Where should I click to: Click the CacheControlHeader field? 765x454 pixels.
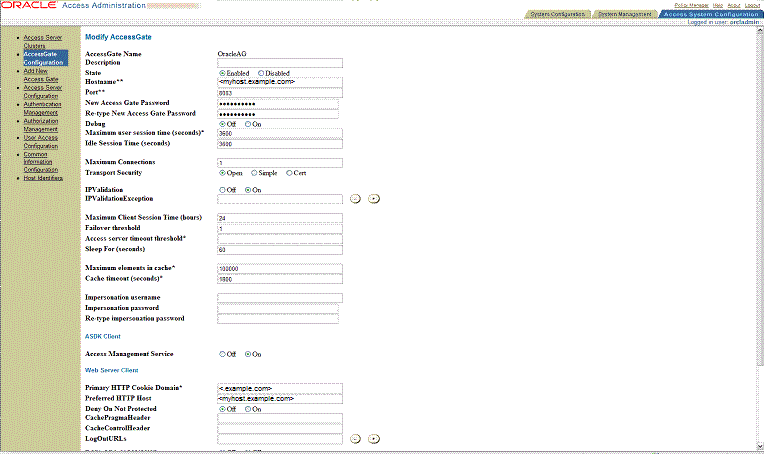[x=280, y=429]
